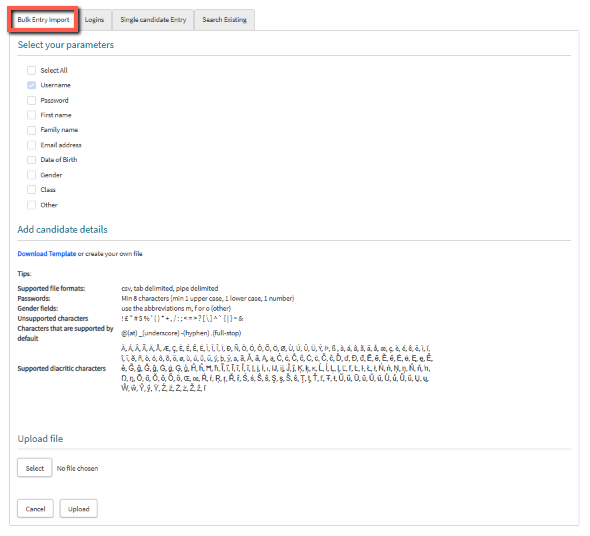Check the First name checkbox
Image resolution: width=590 pixels, height=536 pixels.
pos(32,115)
